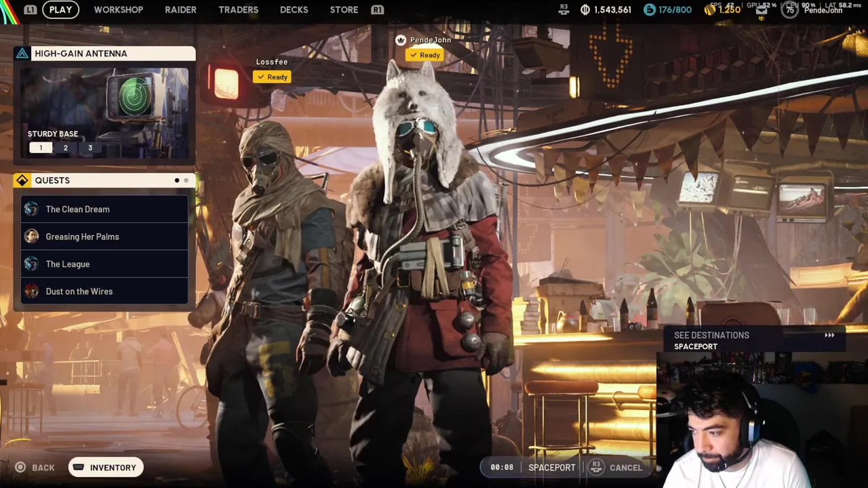
Task: Expand SEE DESTINATIONS panel
Action: pos(754,340)
